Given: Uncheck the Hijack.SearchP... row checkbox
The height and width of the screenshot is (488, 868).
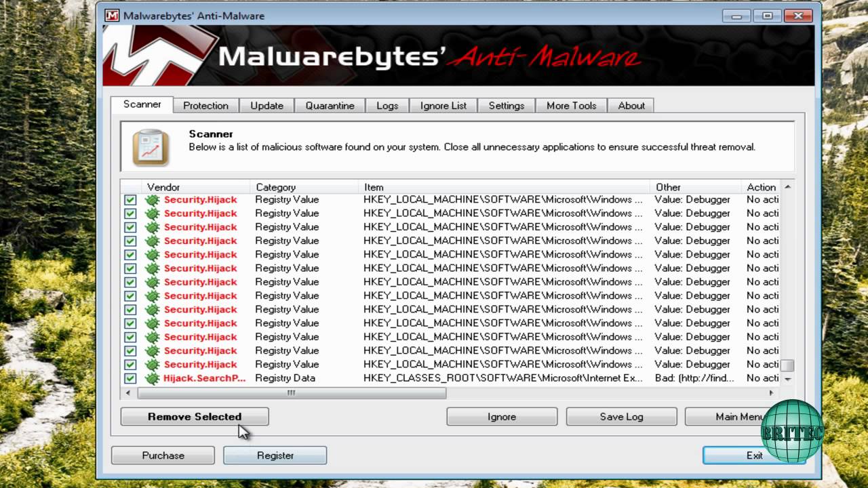Looking at the screenshot, I should click(130, 378).
